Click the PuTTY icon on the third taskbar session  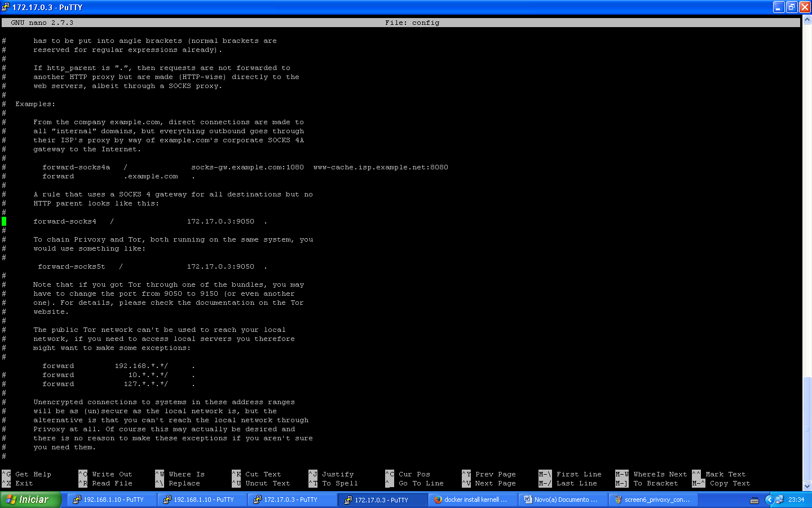click(257, 500)
